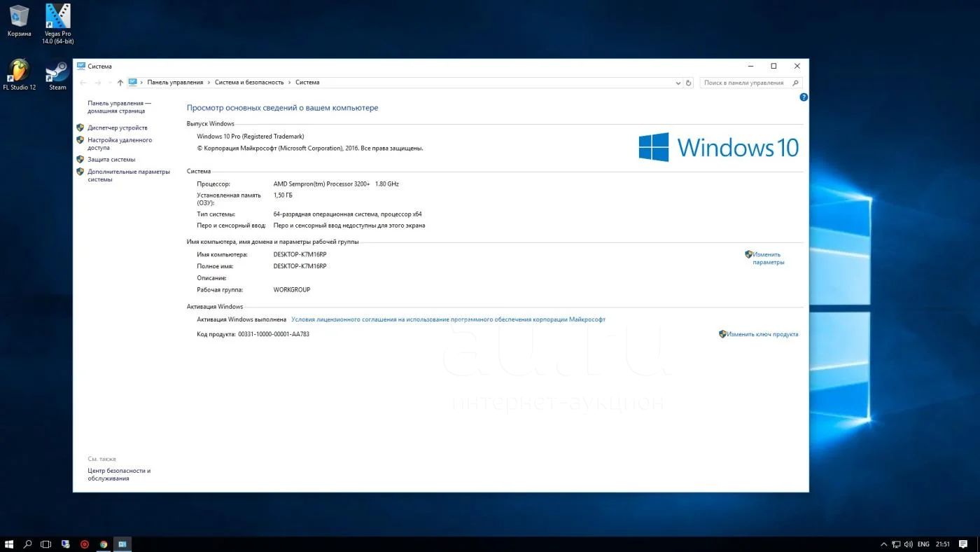Click the Forward arrow in System window

click(98, 83)
